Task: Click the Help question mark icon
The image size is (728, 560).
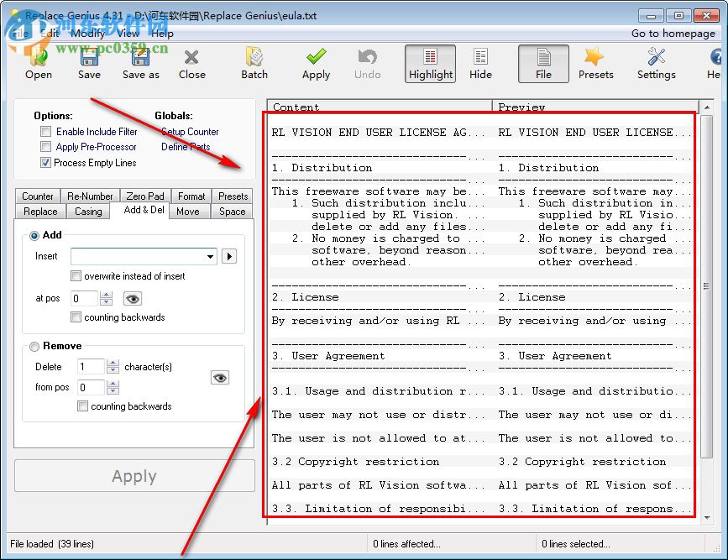Action: pyautogui.click(x=715, y=64)
